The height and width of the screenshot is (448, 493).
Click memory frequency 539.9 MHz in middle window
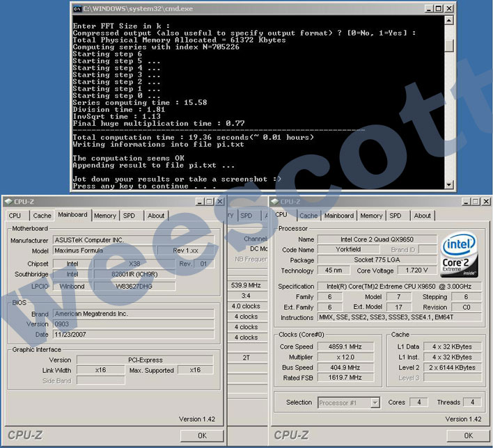(x=246, y=285)
